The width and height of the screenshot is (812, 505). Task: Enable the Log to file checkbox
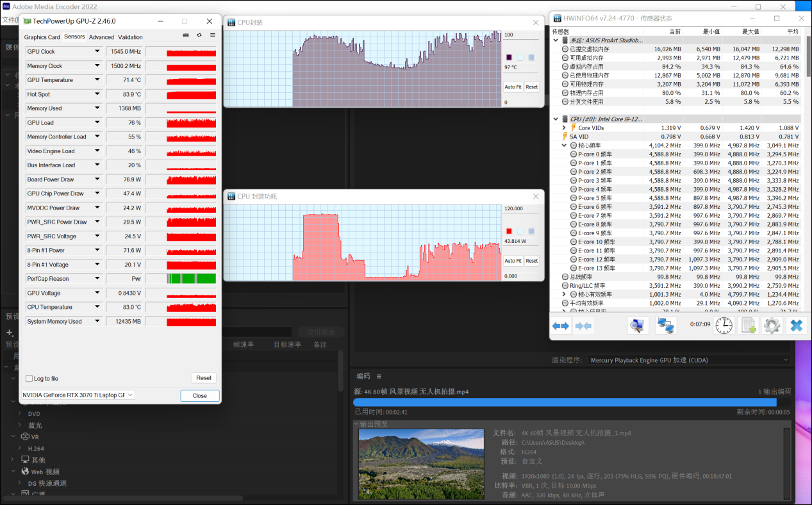pos(29,379)
